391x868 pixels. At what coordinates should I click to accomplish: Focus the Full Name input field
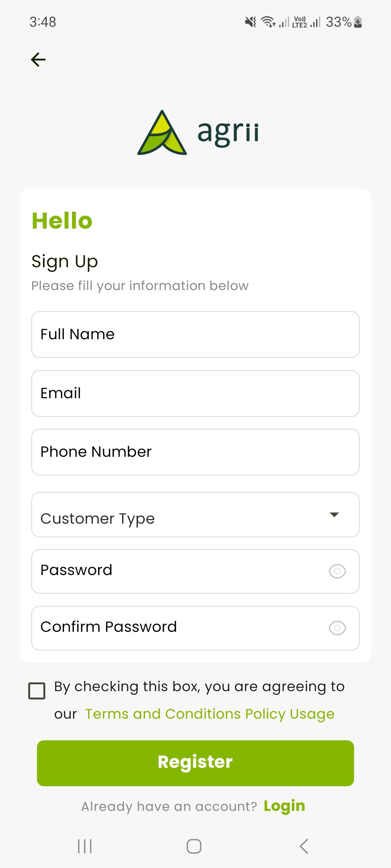point(195,335)
